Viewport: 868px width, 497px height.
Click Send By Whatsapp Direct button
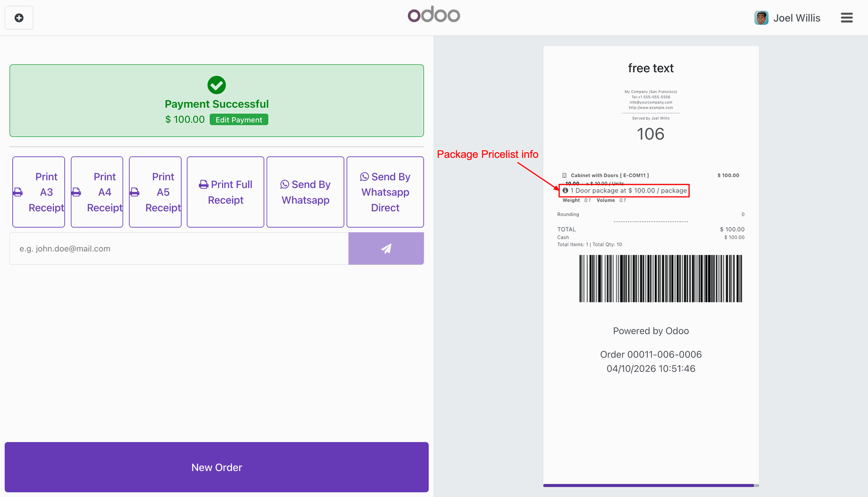[x=385, y=192]
